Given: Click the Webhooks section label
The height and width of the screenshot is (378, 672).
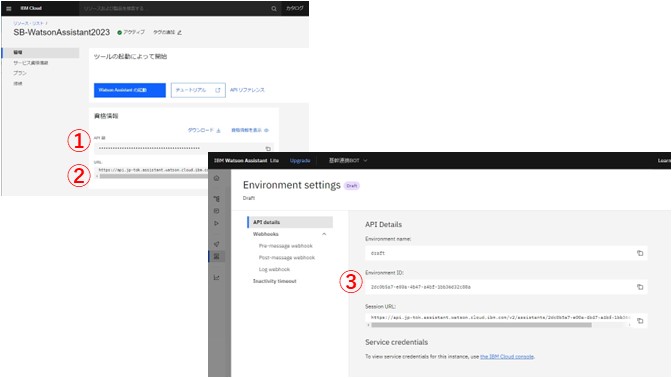Looking at the screenshot, I should 266,234.
